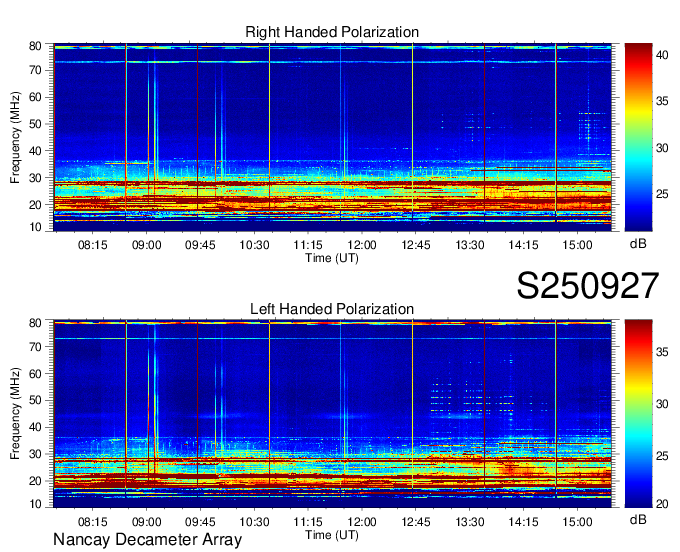Click "Time (UT)" label under the upper plot

tap(332, 257)
